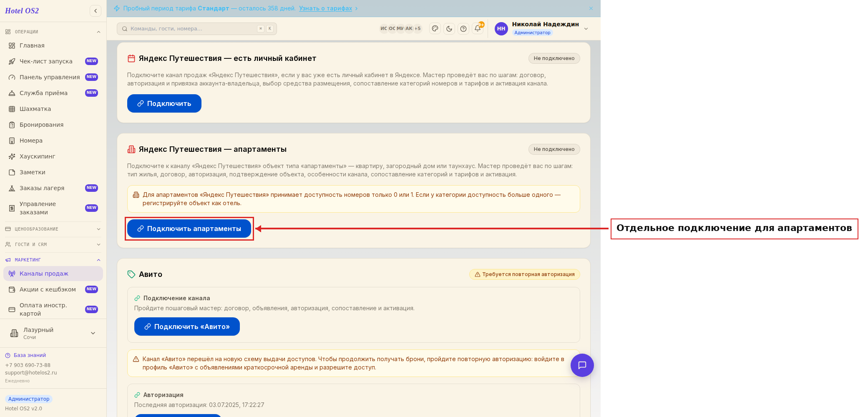Click the Подключить «Авито» button

point(187,327)
